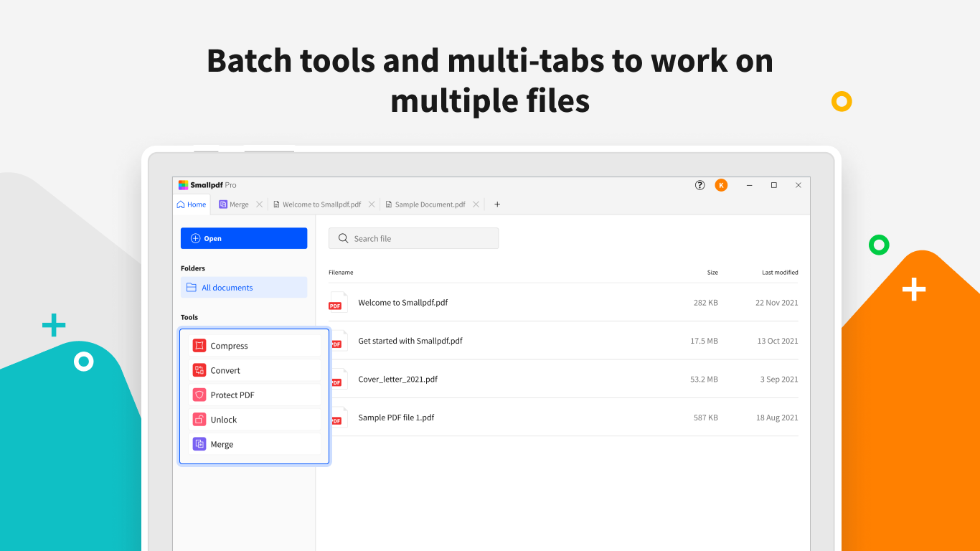This screenshot has width=980, height=551.
Task: Click the purple Merge tool icon
Action: click(199, 444)
